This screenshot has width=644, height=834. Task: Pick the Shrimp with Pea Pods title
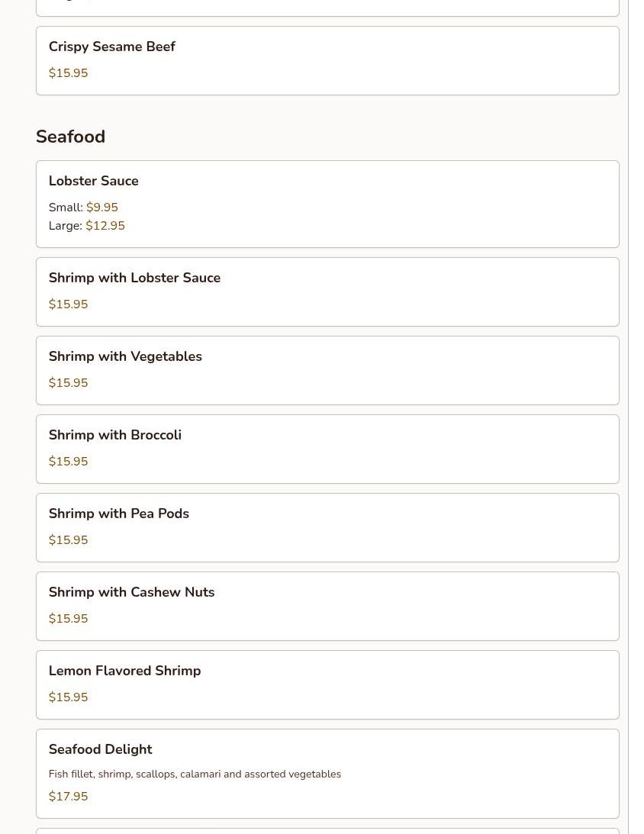[x=118, y=514]
